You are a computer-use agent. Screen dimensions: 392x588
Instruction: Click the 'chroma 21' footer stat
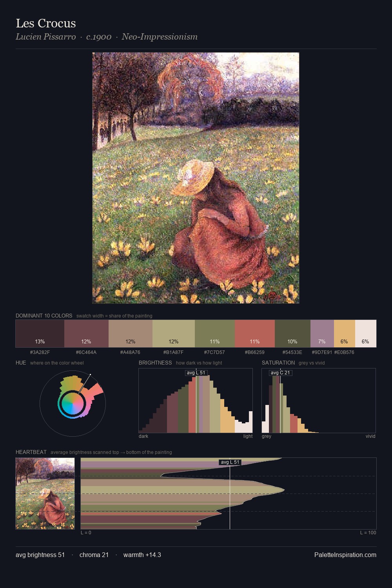click(94, 555)
